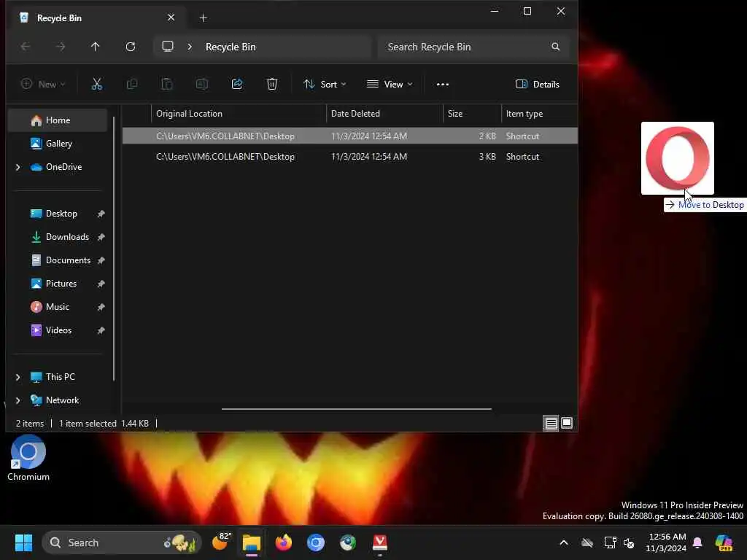
Task: Select the 2 KB shortcut row
Action: tap(349, 136)
